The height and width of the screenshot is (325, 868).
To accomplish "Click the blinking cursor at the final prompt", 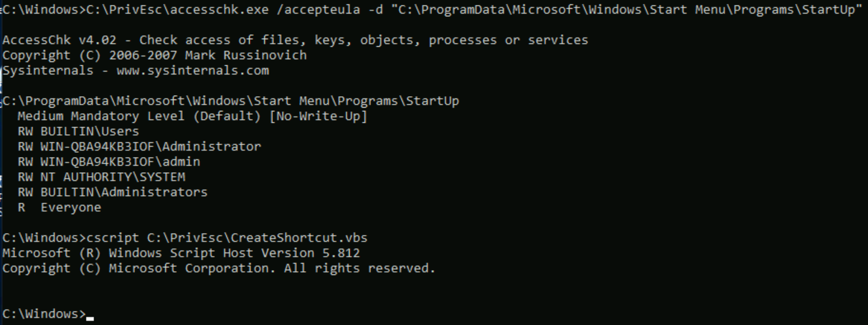I will (x=90, y=317).
